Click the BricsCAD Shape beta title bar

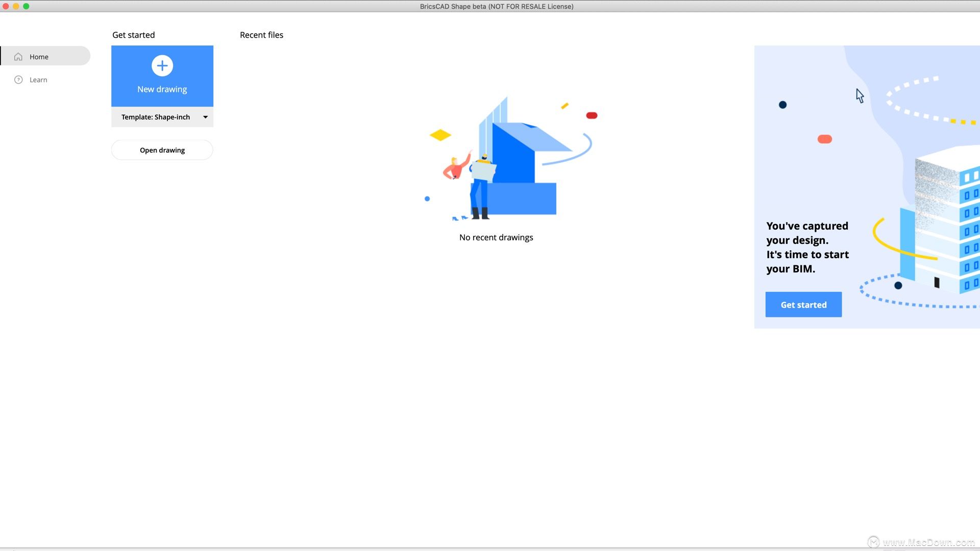click(x=496, y=6)
